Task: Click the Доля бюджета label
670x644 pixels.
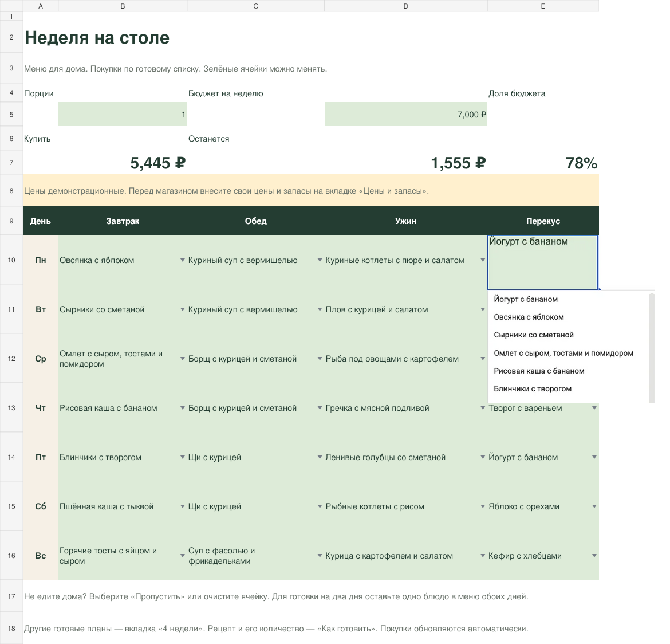Action: click(x=517, y=93)
